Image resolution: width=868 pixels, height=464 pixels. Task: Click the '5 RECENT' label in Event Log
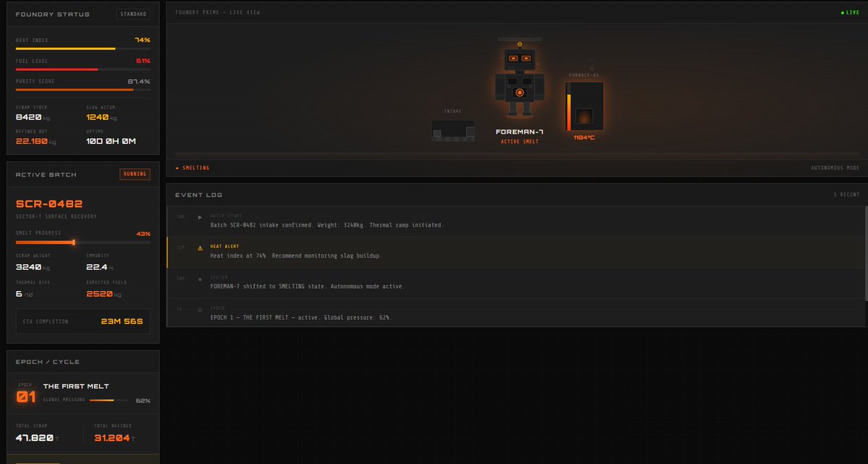click(846, 195)
